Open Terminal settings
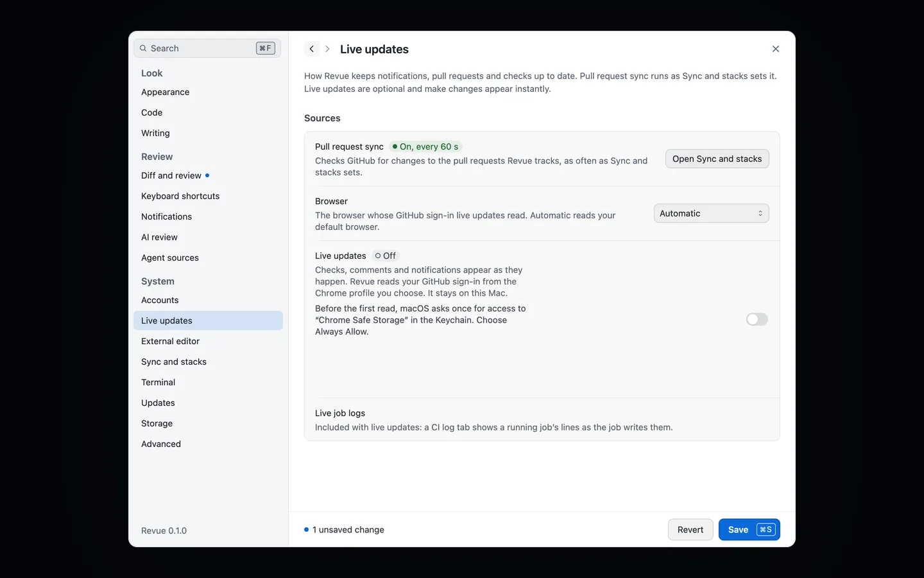The height and width of the screenshot is (578, 924). tap(208, 382)
